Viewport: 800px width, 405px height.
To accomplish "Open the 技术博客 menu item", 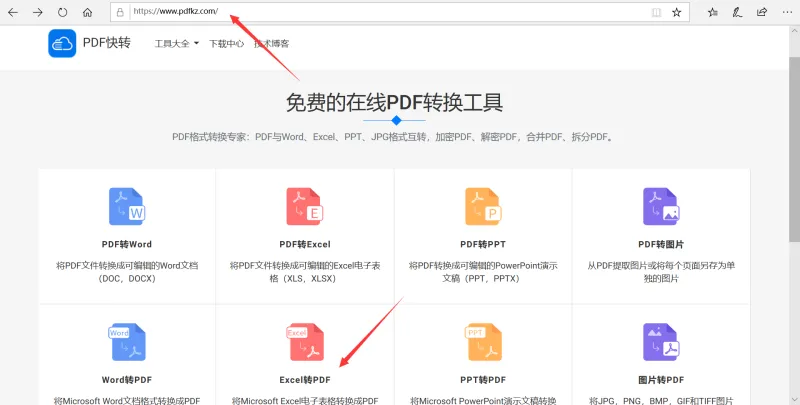I will tap(271, 44).
